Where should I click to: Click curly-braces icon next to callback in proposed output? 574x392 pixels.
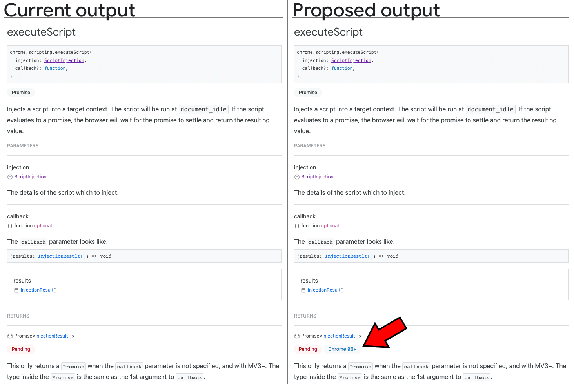pos(296,225)
